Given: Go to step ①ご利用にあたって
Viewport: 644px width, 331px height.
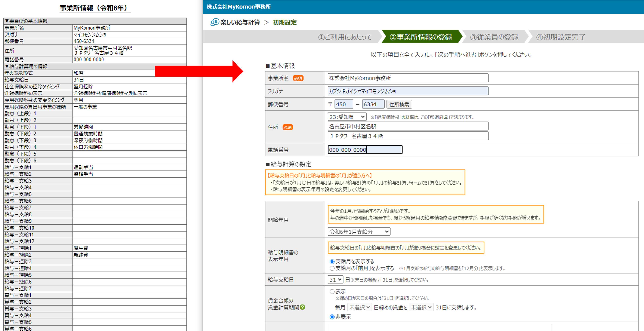Looking at the screenshot, I should click(345, 37).
